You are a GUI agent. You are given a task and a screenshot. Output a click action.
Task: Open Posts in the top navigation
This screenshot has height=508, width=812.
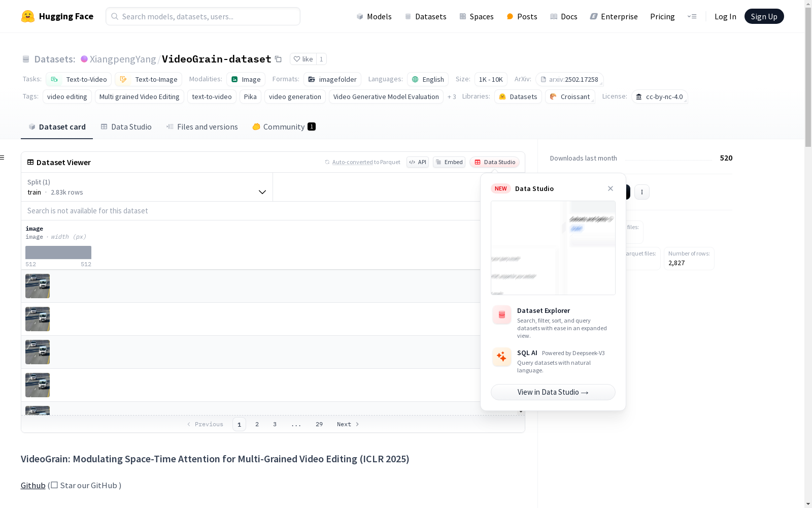(x=522, y=16)
